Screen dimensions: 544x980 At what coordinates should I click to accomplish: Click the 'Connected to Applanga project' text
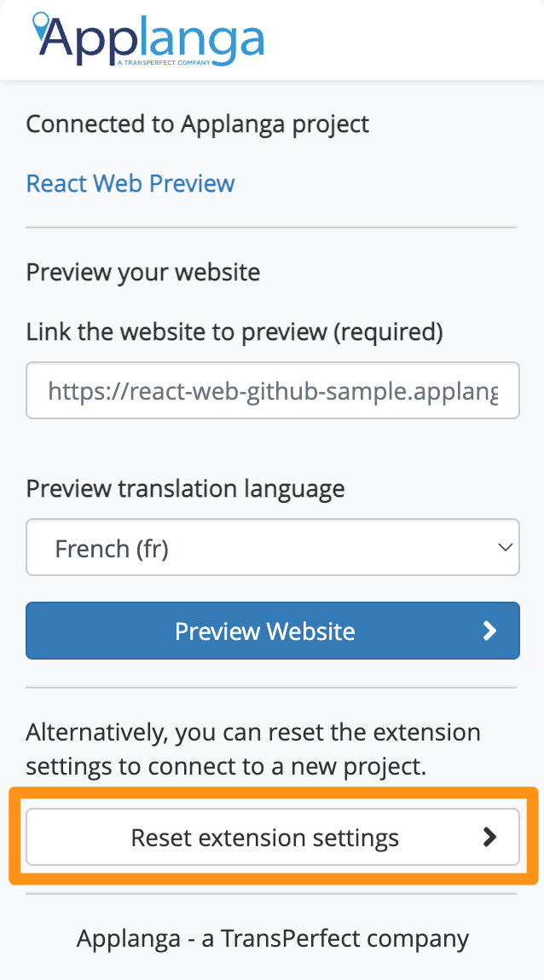point(198,124)
